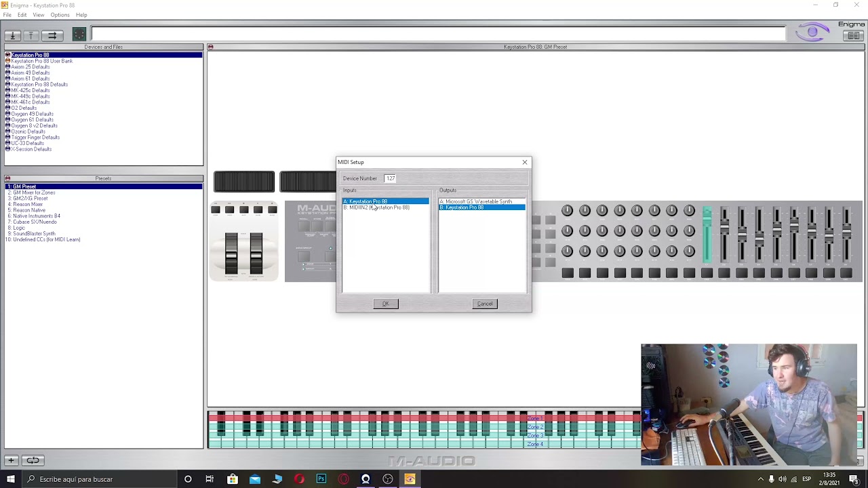868x488 pixels.
Task: Select Axiom 25 Defaults in device list
Action: coord(31,67)
